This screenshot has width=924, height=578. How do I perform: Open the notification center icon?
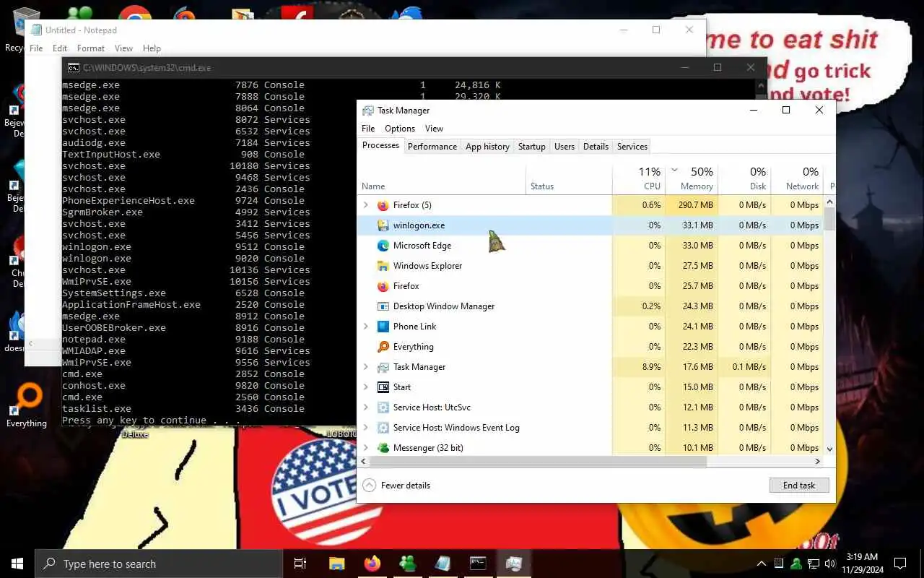(x=900, y=564)
